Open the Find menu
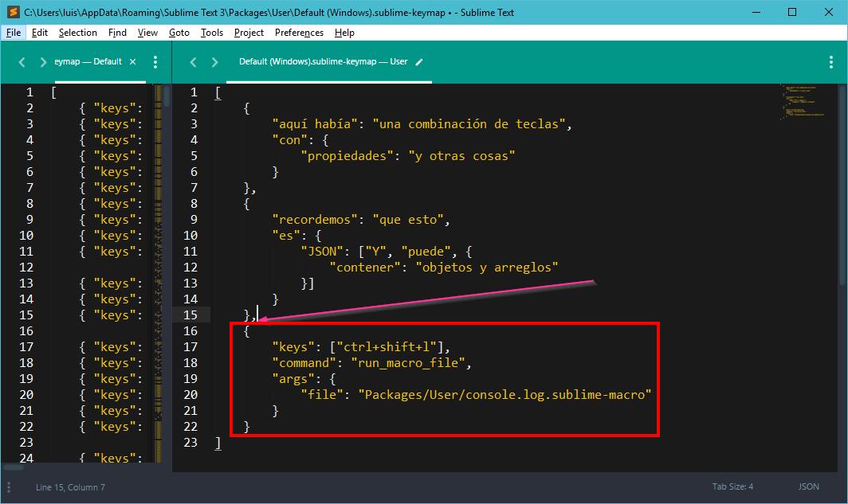 coord(117,33)
